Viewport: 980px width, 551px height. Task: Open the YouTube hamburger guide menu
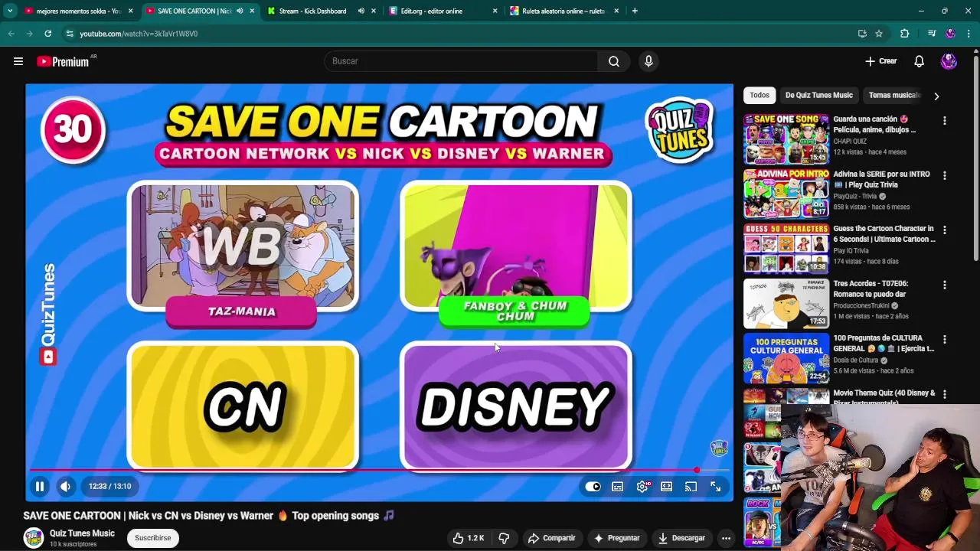(x=18, y=61)
